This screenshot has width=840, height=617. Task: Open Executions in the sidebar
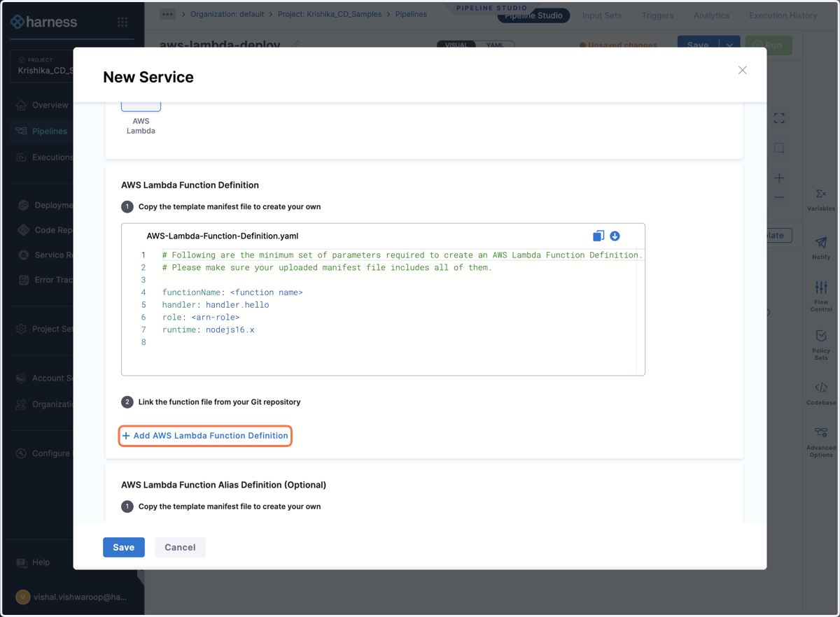pyautogui.click(x=43, y=157)
